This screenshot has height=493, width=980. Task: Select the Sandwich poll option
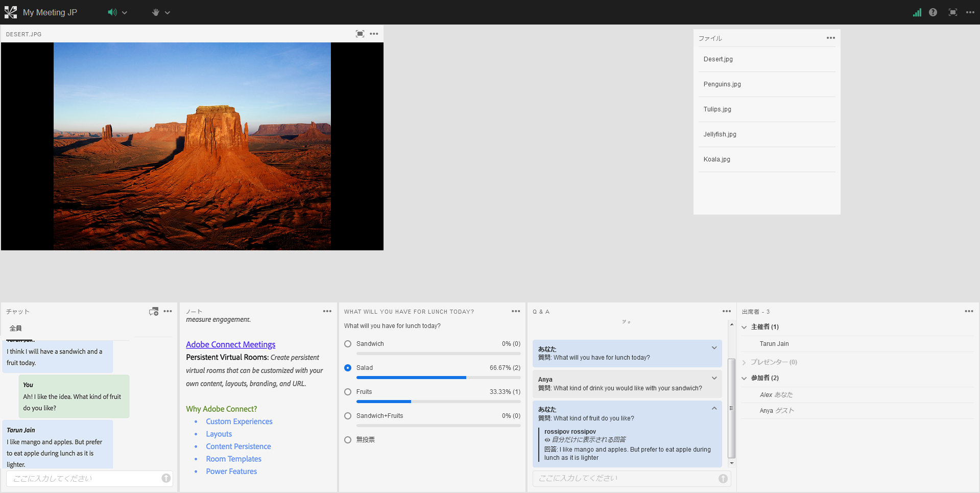348,344
